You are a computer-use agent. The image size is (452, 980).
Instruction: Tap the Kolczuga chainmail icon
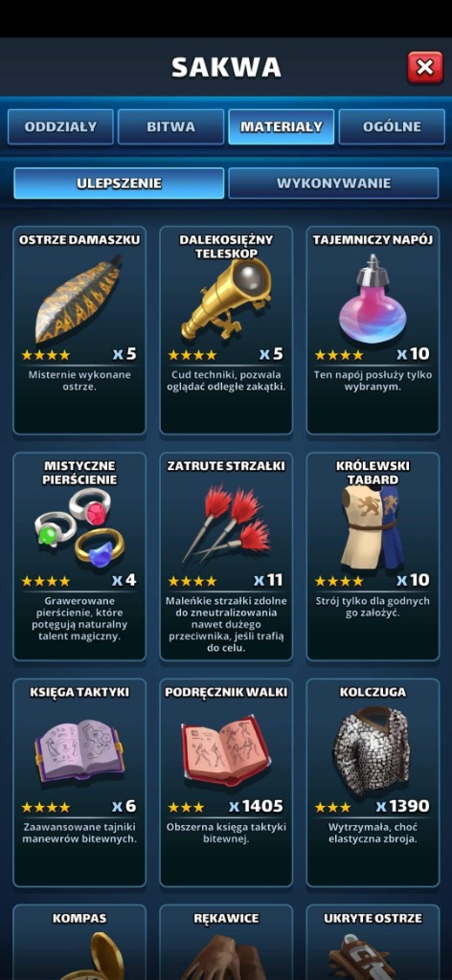(x=371, y=748)
